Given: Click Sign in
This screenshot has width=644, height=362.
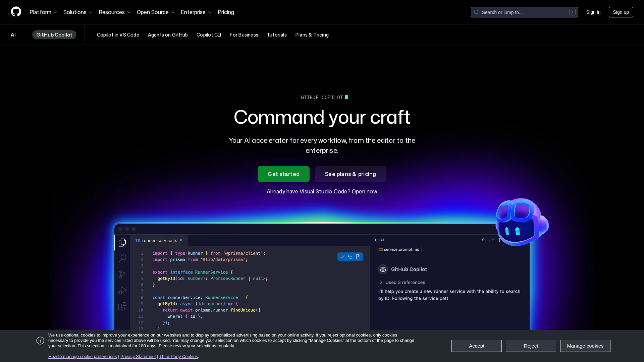Looking at the screenshot, I should (593, 12).
